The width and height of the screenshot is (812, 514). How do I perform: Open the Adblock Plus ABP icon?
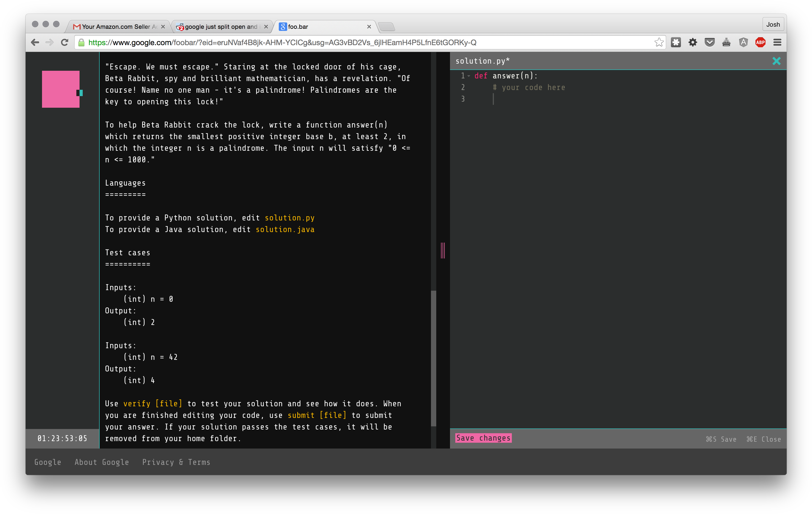pyautogui.click(x=760, y=43)
